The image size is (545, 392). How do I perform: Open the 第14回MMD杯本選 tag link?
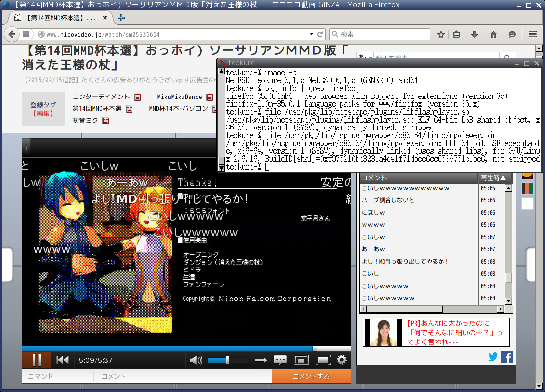(x=97, y=109)
